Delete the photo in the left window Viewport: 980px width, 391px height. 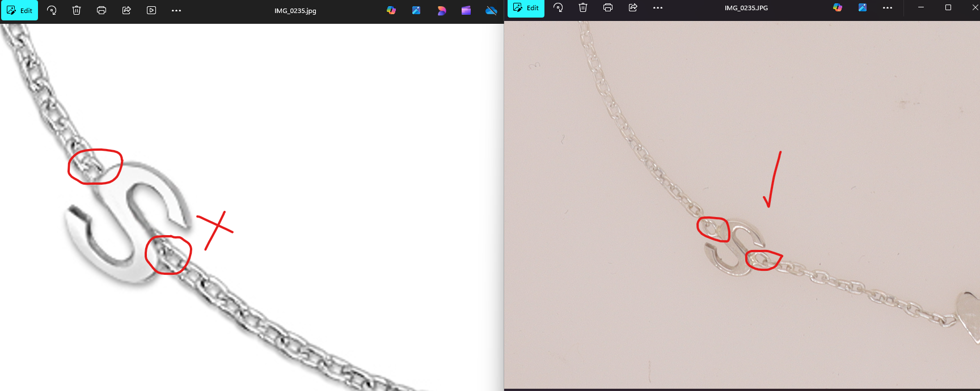click(77, 10)
